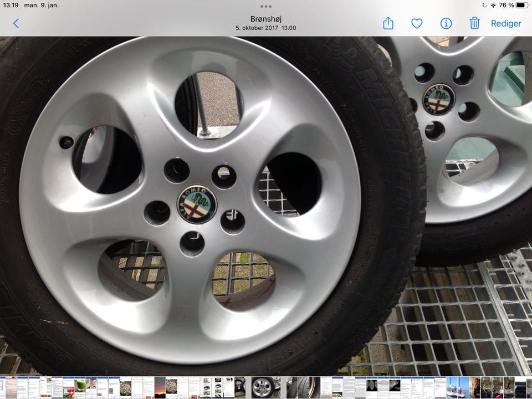
Task: Tap the Wi-Fi status icon
Action: coord(493,6)
